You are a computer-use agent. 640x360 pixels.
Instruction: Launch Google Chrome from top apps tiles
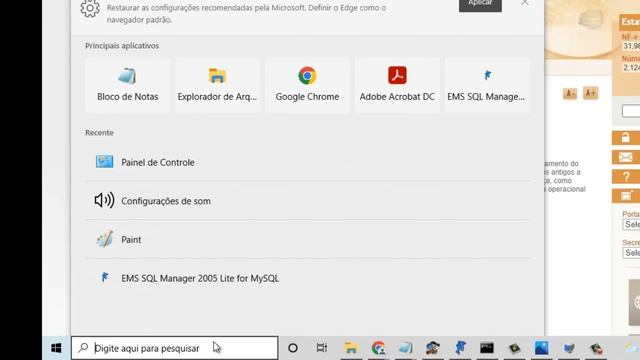click(x=307, y=85)
